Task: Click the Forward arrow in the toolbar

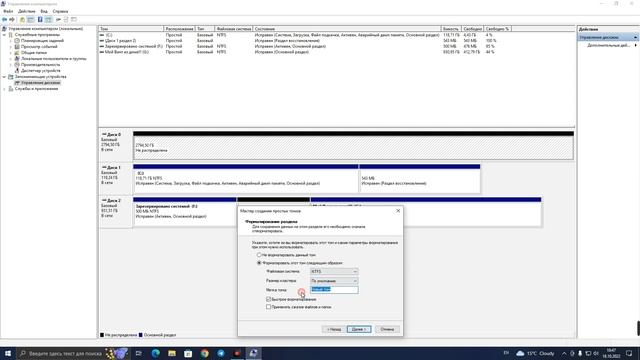Action: click(x=12, y=20)
